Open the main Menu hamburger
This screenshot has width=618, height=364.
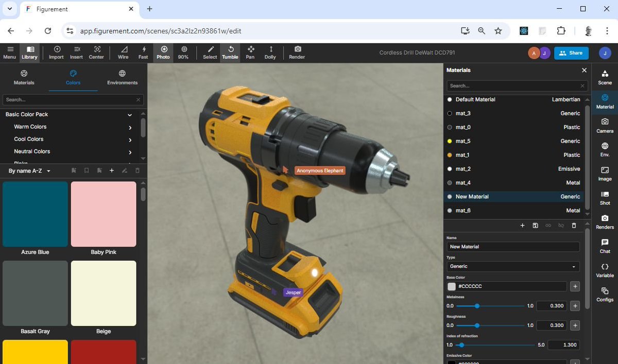9,53
